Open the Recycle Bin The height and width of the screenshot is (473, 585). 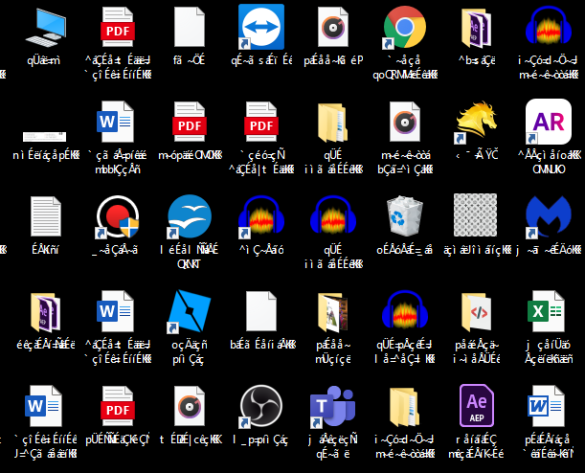tap(404, 216)
